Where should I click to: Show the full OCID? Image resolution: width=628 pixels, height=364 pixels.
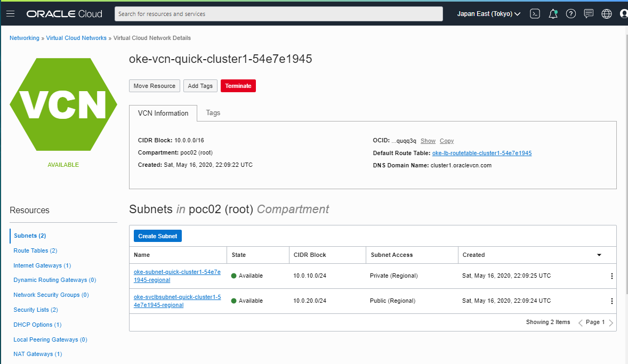click(x=428, y=141)
